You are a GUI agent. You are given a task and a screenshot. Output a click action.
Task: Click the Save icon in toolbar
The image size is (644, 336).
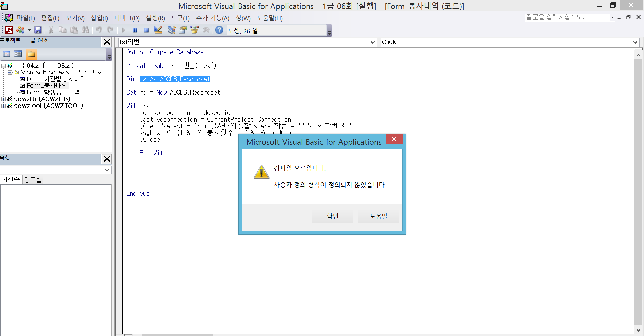pos(38,30)
